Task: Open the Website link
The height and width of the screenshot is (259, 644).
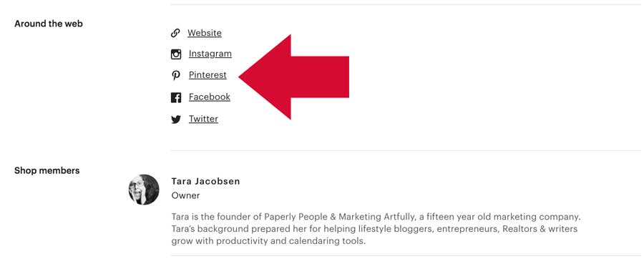Action: pos(205,33)
